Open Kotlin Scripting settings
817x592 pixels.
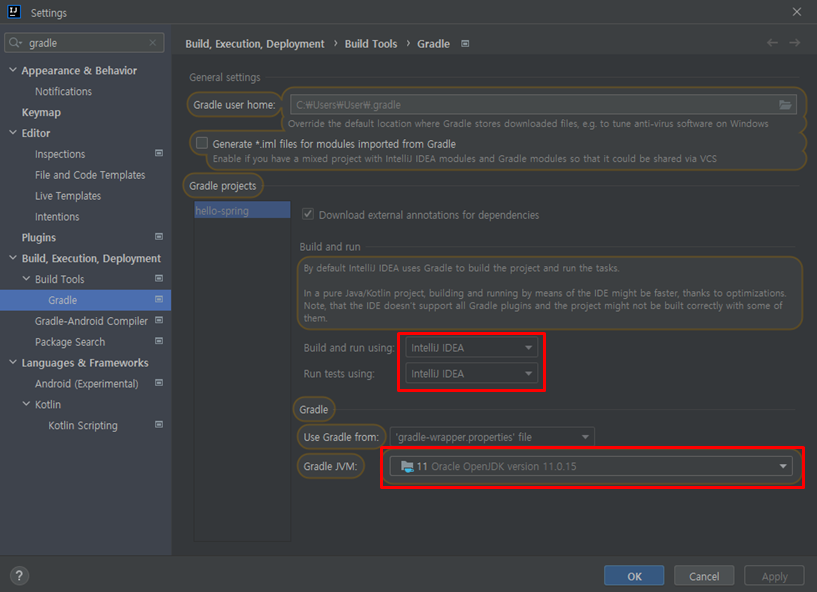click(x=83, y=425)
